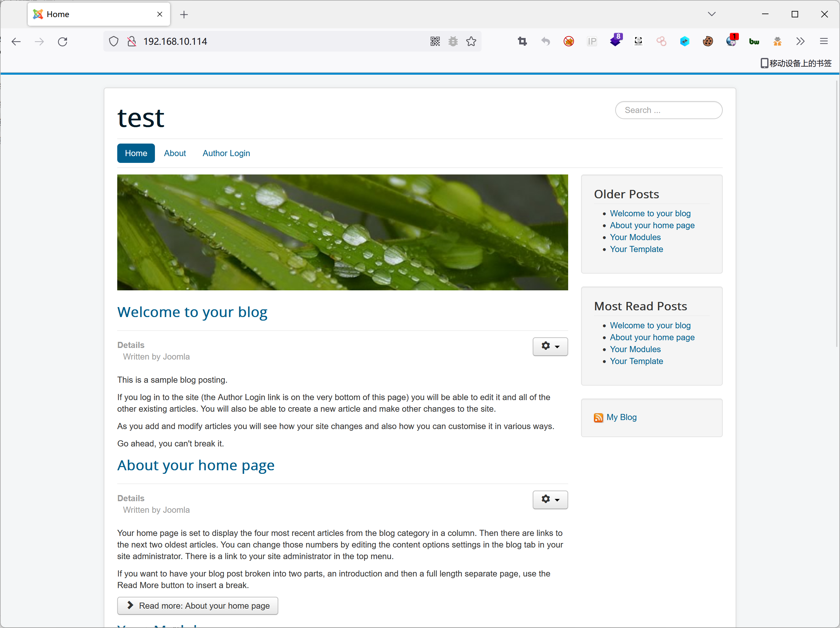Show more extensions via double chevron
Viewport: 840px width, 628px height.
[800, 41]
